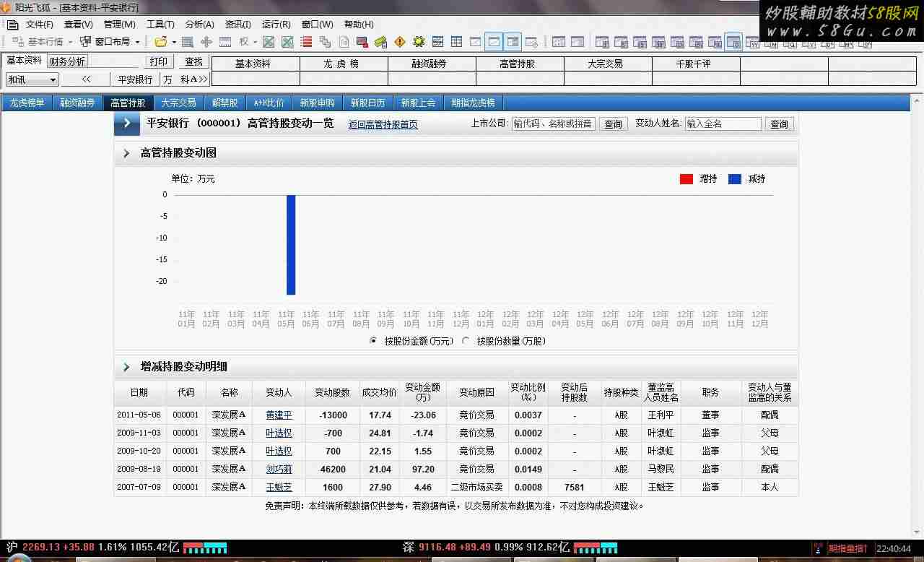The width and height of the screenshot is (924, 562).
Task: Click the red 增持 legend swatch
Action: click(x=687, y=179)
